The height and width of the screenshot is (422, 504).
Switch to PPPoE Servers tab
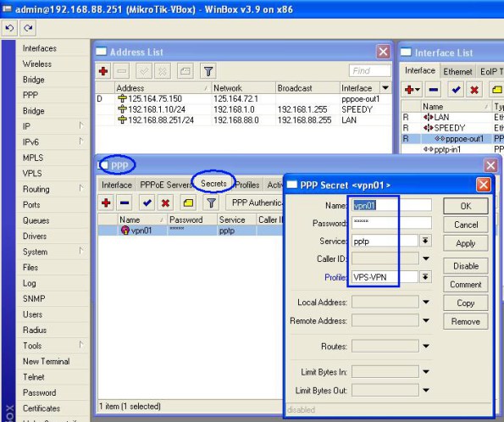165,185
